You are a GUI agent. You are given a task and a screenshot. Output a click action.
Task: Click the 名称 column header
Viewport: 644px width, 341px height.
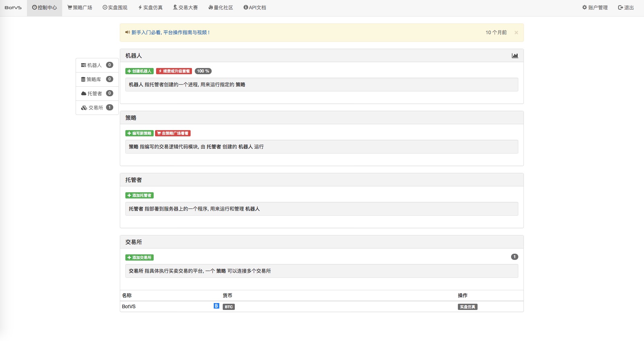[x=127, y=295]
